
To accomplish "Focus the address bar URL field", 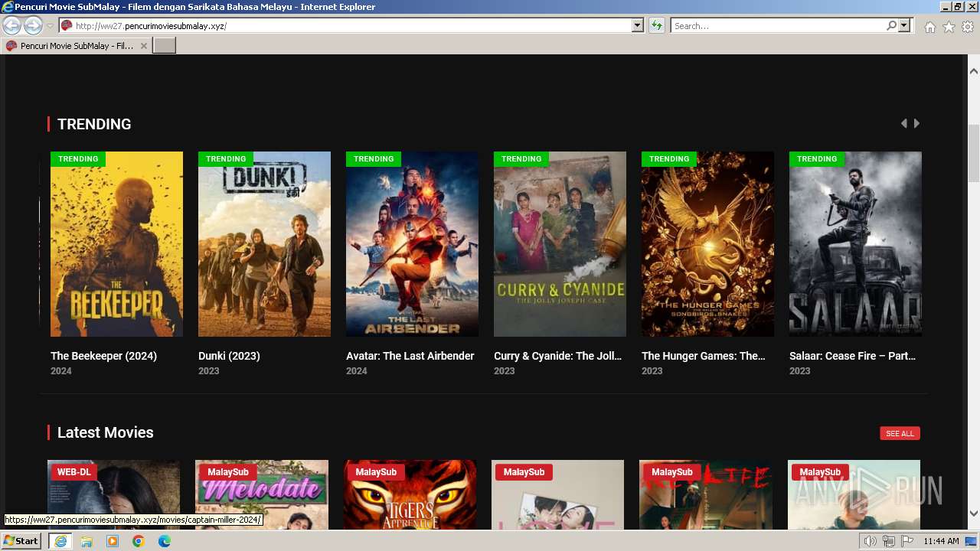I will coord(352,26).
